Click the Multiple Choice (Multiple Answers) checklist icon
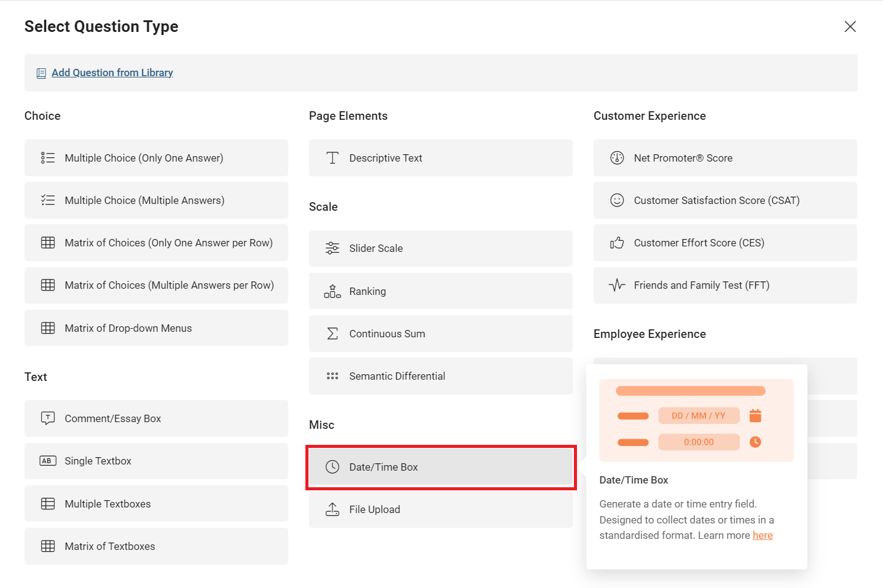 pyautogui.click(x=48, y=200)
